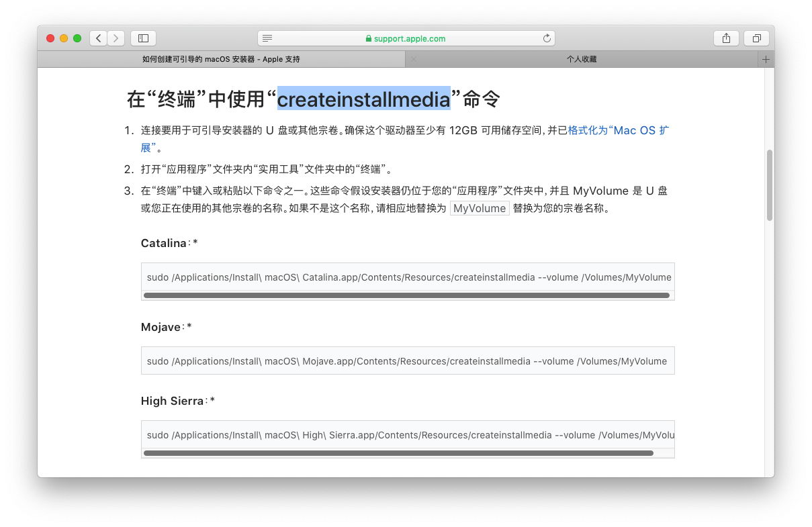Reload the support.apple.com page

[x=547, y=38]
